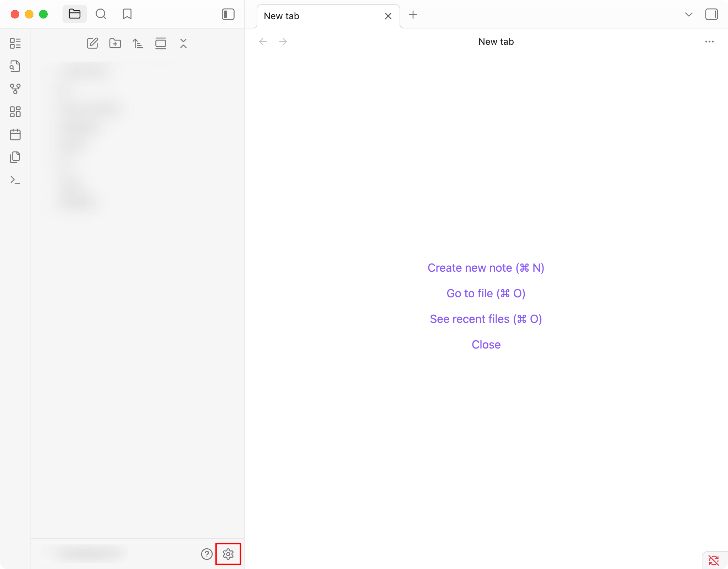Open the help question mark icon
Screen dimensions: 728x569
tap(207, 554)
